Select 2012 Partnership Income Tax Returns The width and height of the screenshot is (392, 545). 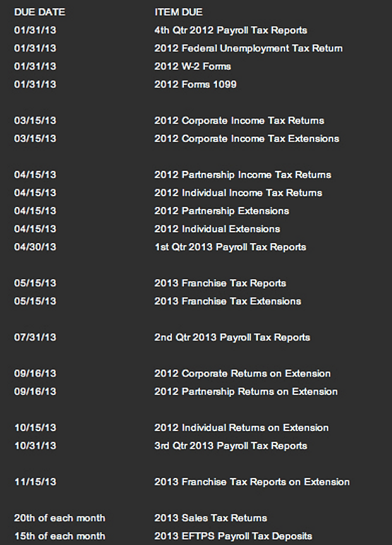click(x=242, y=175)
